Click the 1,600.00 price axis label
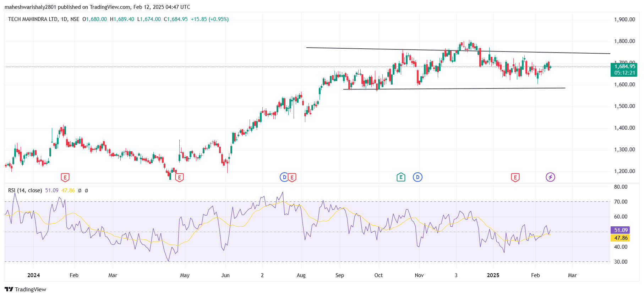Screen dimensions: 644x297 624,85
